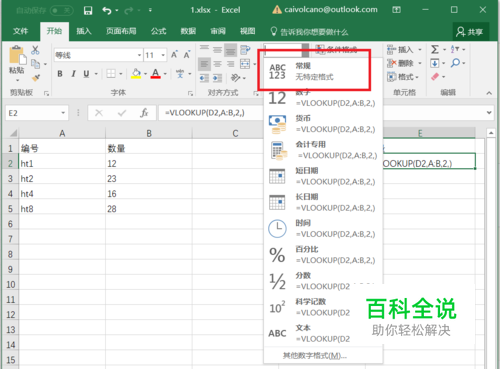Toggle Align Right button
This screenshot has width=500, height=369.
[230, 64]
